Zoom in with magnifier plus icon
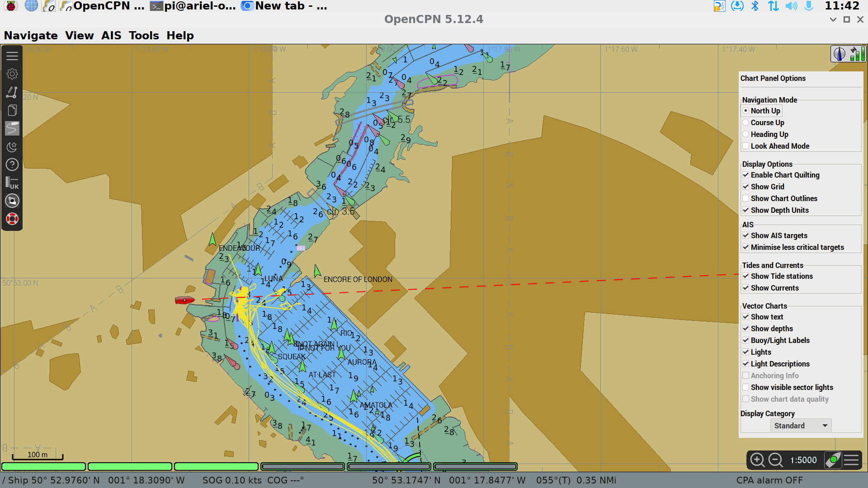Viewport: 868px width, 488px height. tap(757, 460)
